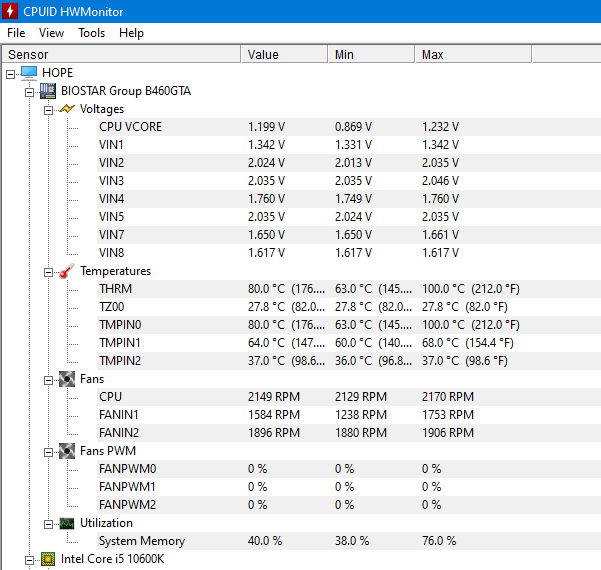601x570 pixels.
Task: Select the FANPWM2 row
Action: (x=349, y=505)
